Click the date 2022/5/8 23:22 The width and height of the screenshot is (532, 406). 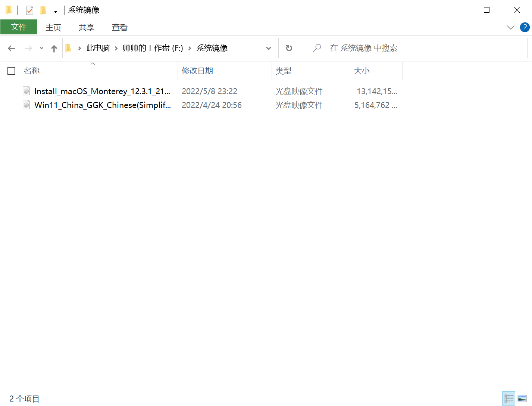[x=209, y=91]
